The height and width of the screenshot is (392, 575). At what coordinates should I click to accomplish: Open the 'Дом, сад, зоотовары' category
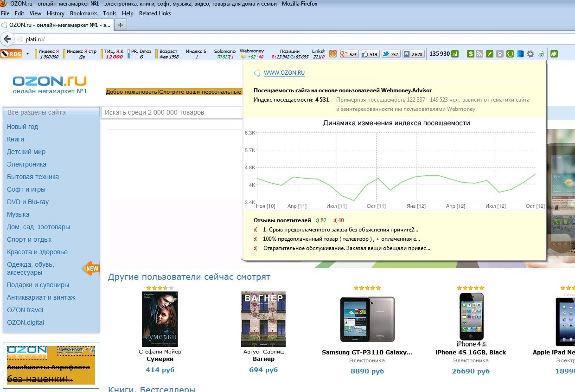click(x=38, y=227)
